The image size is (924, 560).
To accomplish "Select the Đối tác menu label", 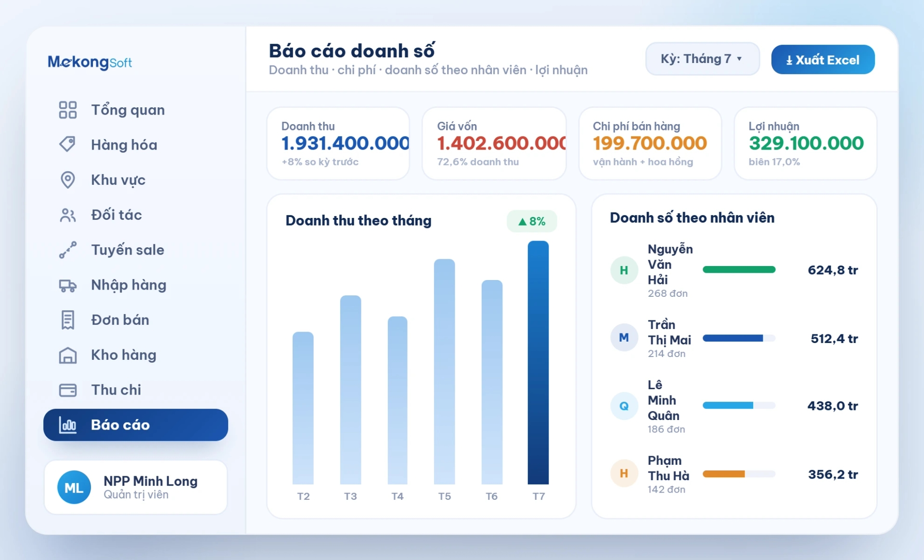I will (116, 215).
